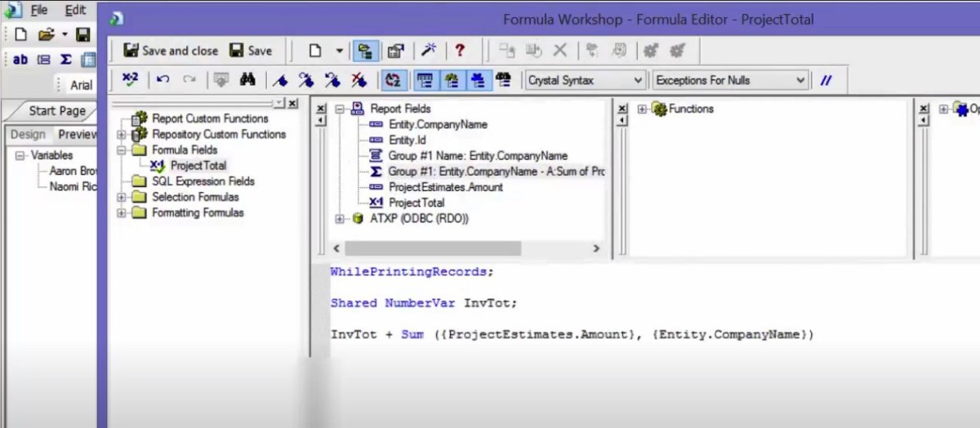Click the Save and close button

tap(171, 51)
